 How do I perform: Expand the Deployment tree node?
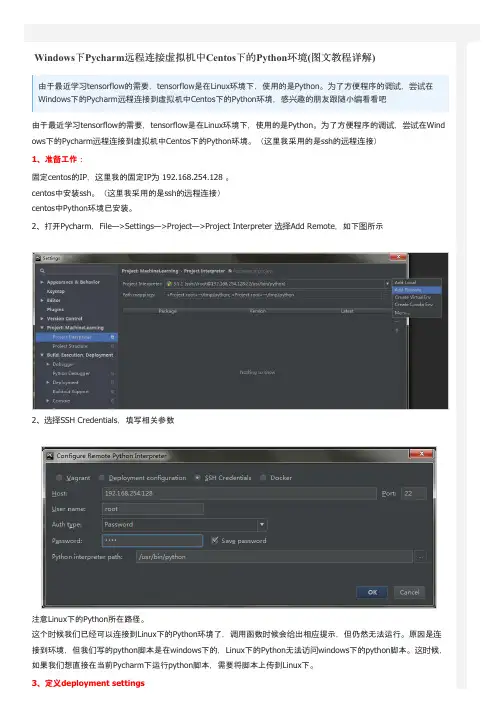48,382
